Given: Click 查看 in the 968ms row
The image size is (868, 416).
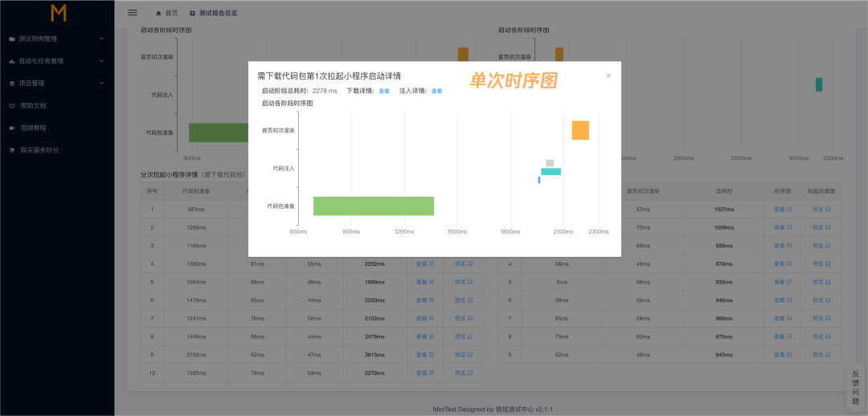Looking at the screenshot, I should pos(780,319).
